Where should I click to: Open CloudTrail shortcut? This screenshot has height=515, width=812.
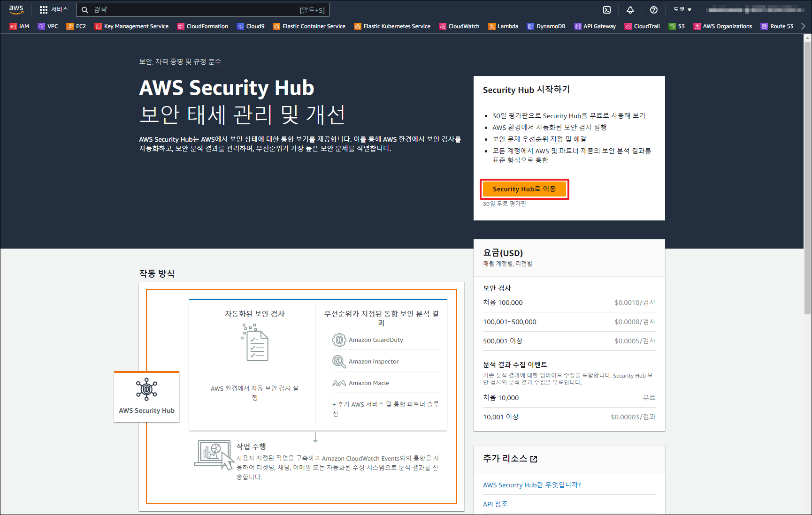642,26
